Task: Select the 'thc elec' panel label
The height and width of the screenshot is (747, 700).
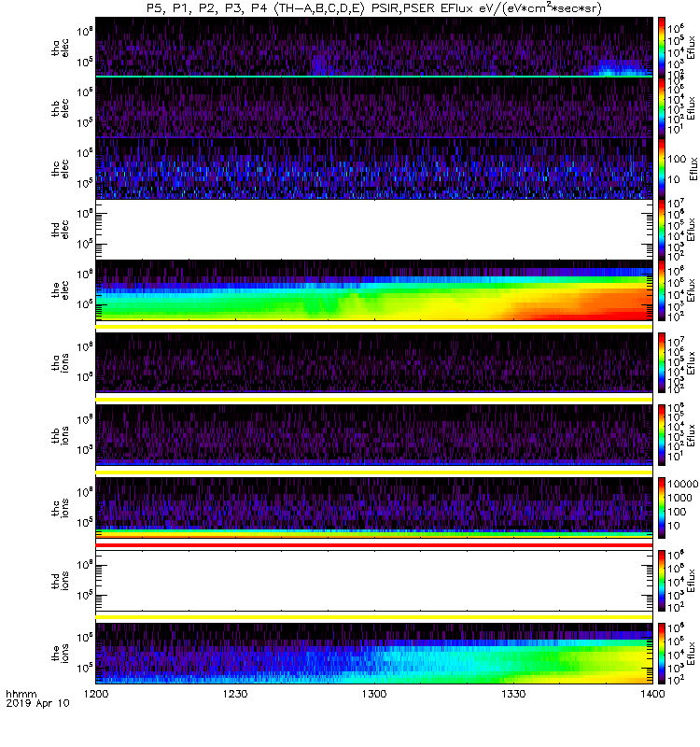Action: click(60, 169)
